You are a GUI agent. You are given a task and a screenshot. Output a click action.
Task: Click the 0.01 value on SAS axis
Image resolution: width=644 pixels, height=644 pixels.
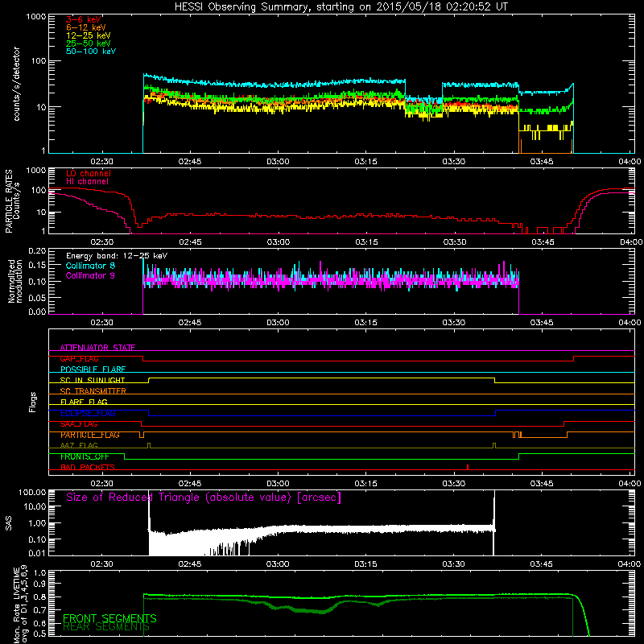[37, 553]
